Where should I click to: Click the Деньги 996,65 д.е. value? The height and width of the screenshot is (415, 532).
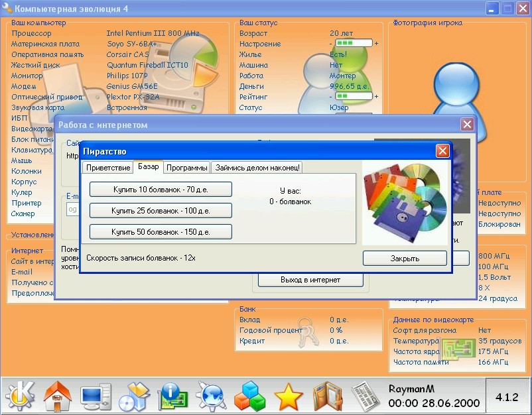pyautogui.click(x=350, y=86)
